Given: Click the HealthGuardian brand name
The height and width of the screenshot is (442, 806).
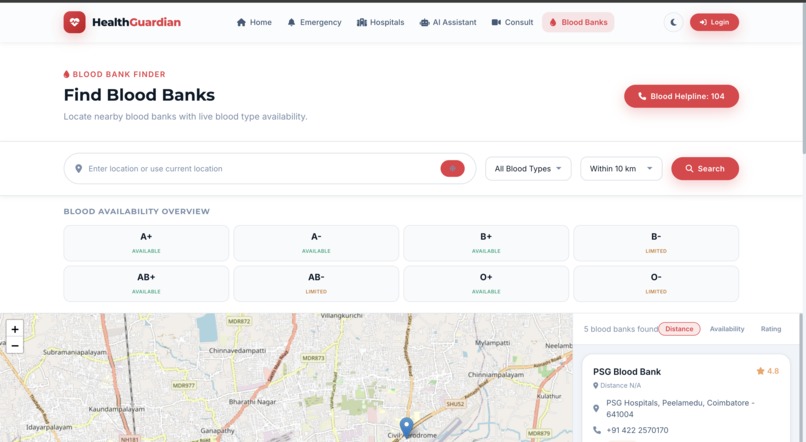Looking at the screenshot, I should tap(136, 22).
